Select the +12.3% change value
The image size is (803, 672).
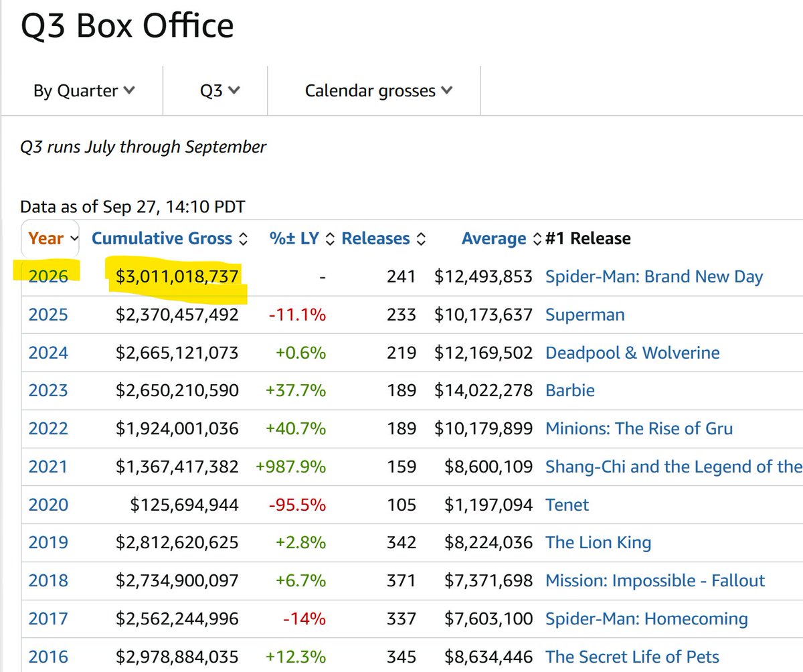[x=296, y=657]
